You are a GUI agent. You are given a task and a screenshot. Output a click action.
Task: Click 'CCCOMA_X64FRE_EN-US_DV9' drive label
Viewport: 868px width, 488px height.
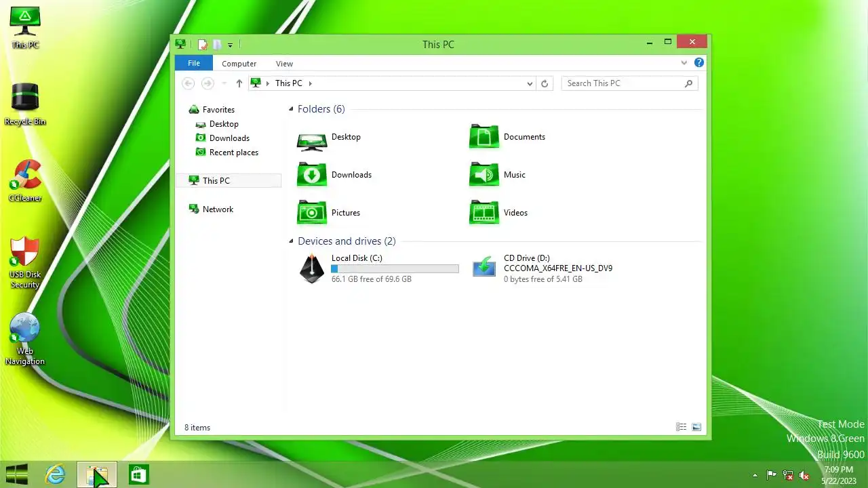point(558,268)
